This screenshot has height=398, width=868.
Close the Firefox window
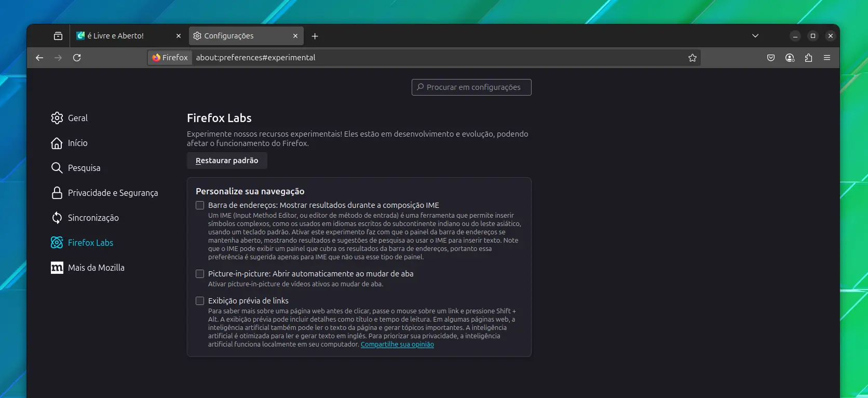[x=831, y=36]
